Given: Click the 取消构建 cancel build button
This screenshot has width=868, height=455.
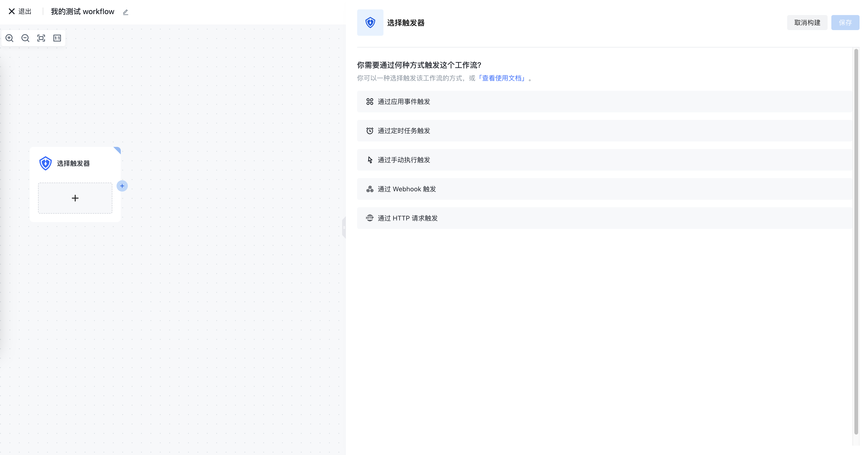Looking at the screenshot, I should tap(807, 23).
